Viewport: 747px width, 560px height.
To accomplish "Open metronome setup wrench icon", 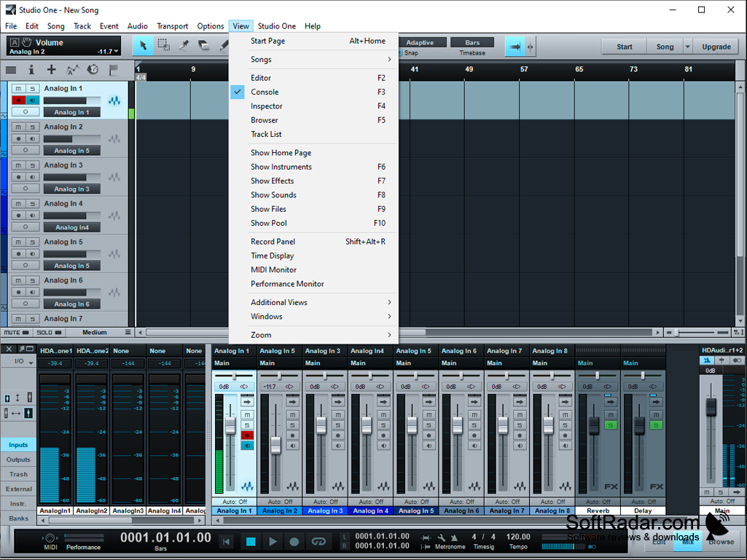I will [442, 537].
